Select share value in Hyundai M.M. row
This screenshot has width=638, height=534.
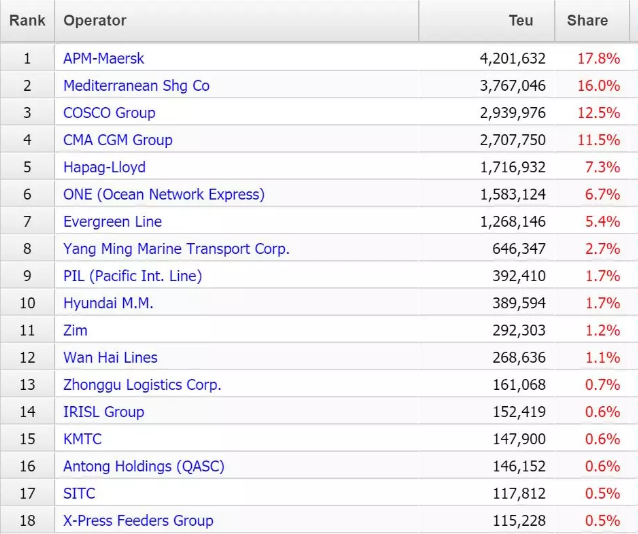coord(603,303)
